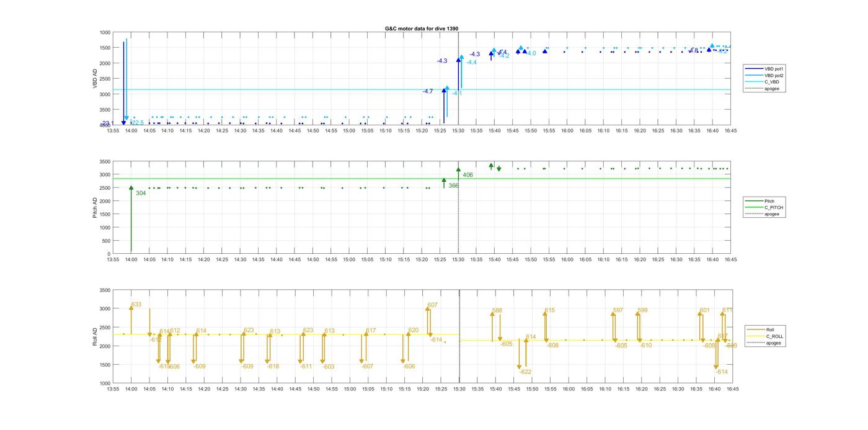Click the "-4.1" VBD data label
The width and height of the screenshot is (868, 430).
coord(457,94)
